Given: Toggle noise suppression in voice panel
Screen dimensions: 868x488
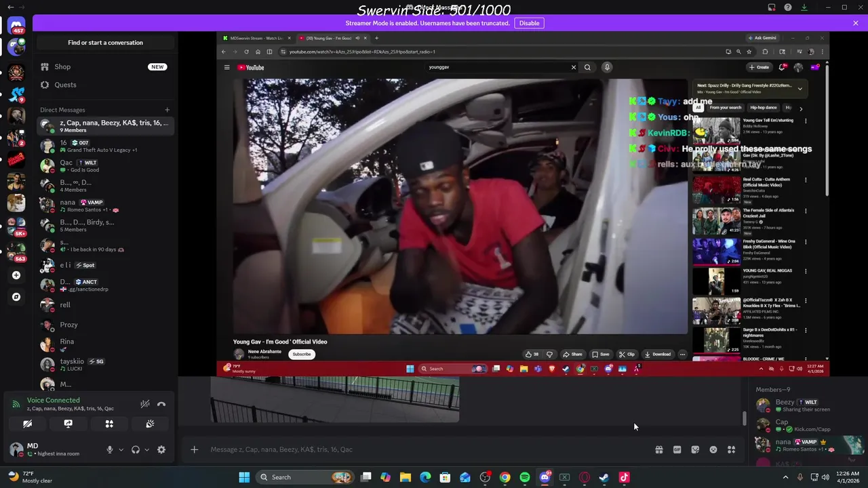Looking at the screenshot, I should click(145, 404).
